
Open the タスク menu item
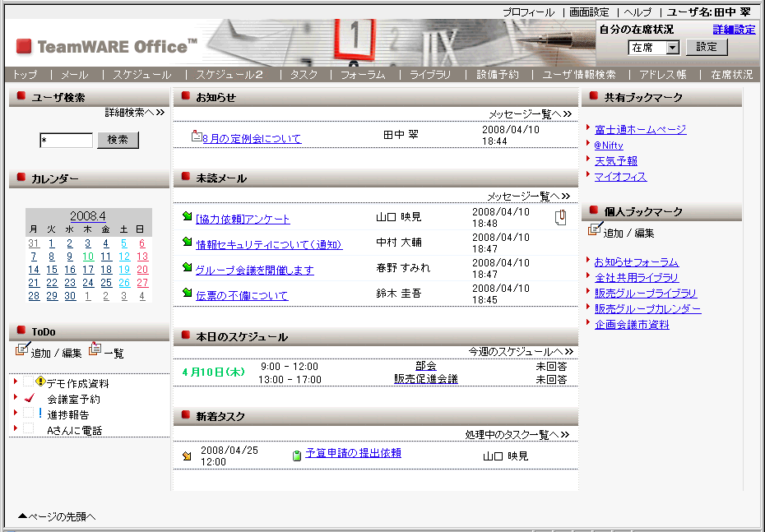[x=304, y=75]
